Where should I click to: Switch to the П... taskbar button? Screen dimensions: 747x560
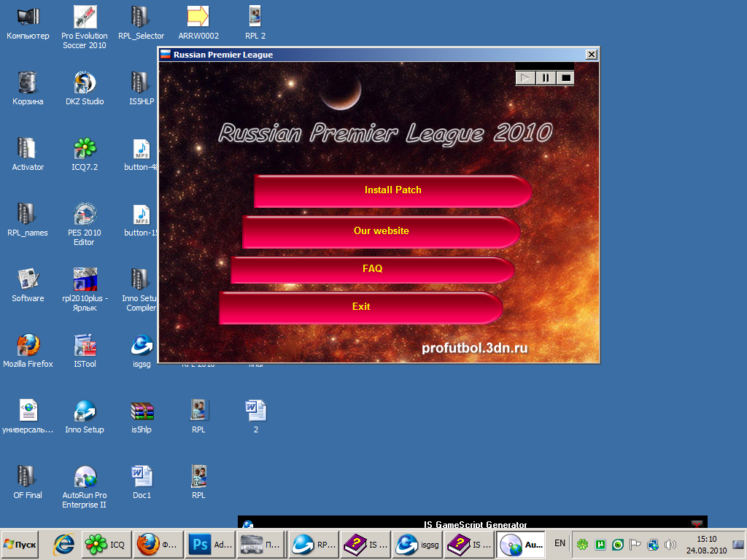tap(260, 544)
